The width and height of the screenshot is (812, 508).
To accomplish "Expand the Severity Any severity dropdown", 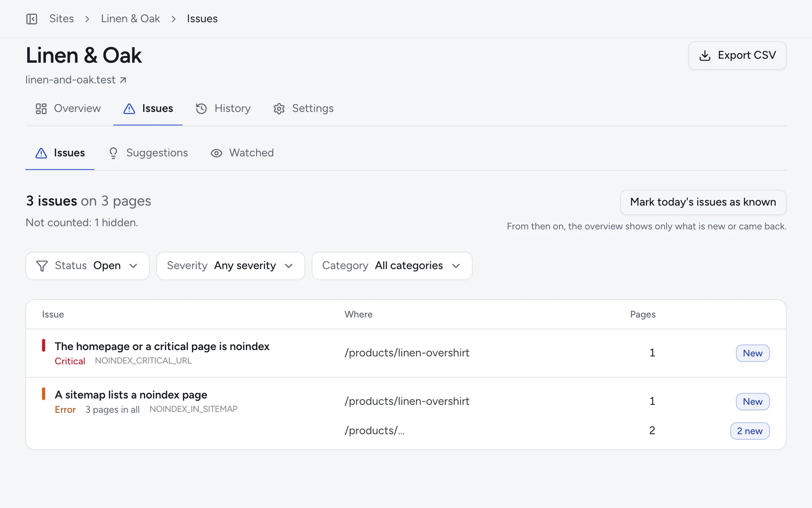I will [x=231, y=266].
